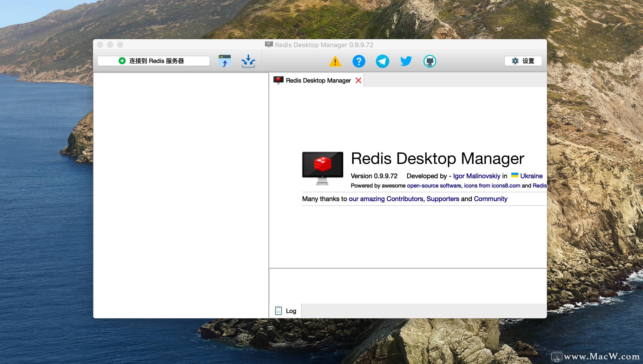Click the help question mark icon
Image resolution: width=643 pixels, height=364 pixels.
359,61
